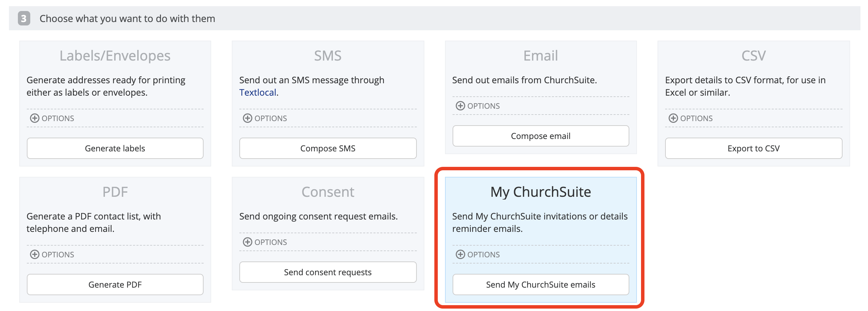Click the 'Choose what you want to do with them' header
Screen dimensions: 868x311
(128, 19)
